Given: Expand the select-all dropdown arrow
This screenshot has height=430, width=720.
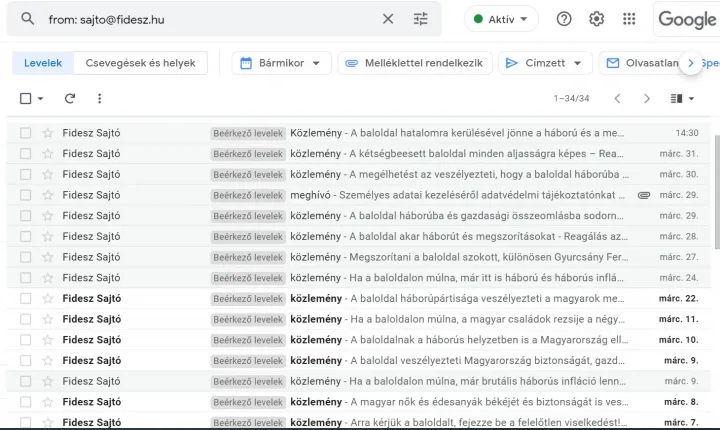Looking at the screenshot, I should tap(40, 98).
